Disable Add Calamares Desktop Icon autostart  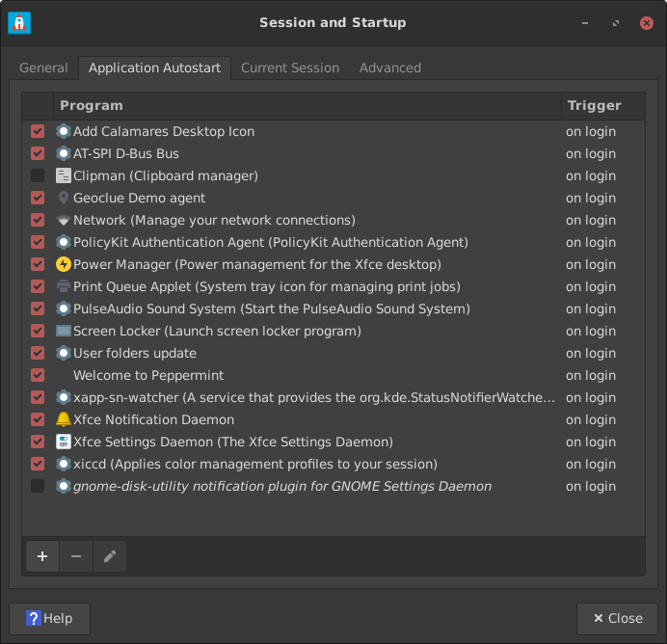(x=38, y=131)
